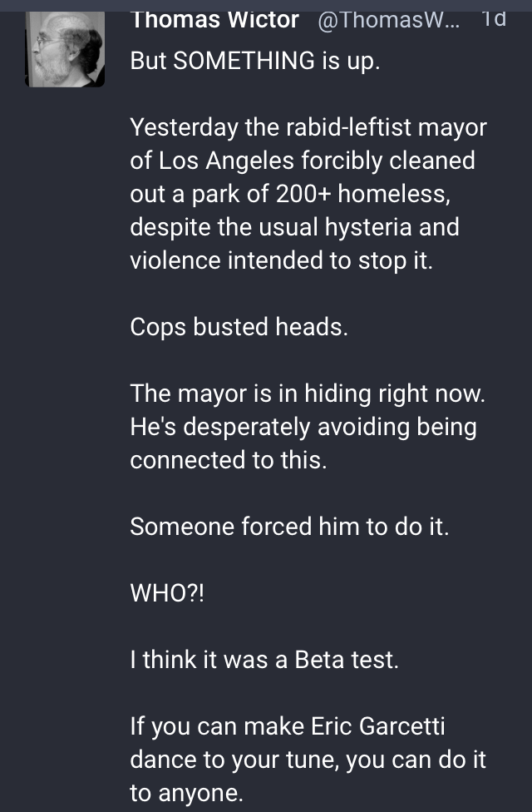The image size is (532, 812).
Task: Tap 'I think it was a Beta test.'
Action: (264, 659)
